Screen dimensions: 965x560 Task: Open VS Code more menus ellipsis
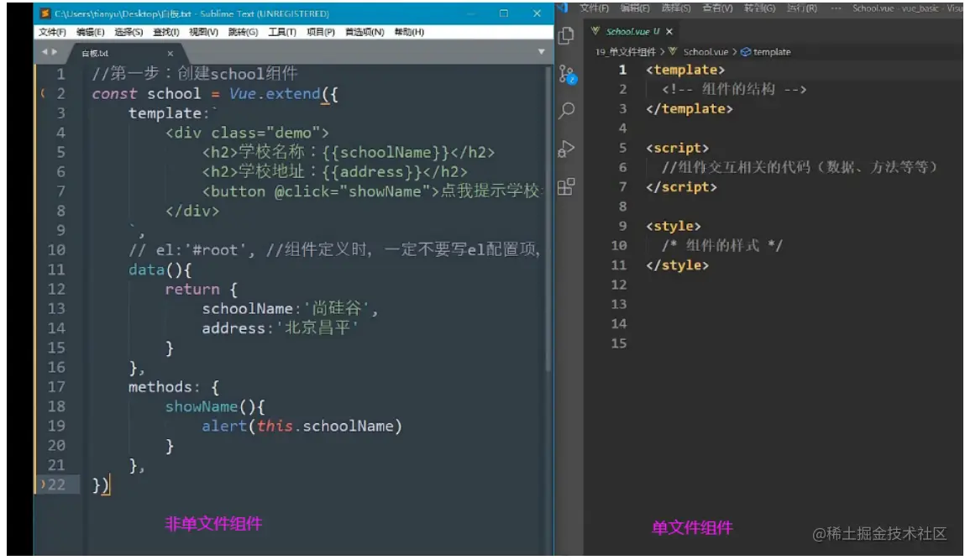click(836, 8)
